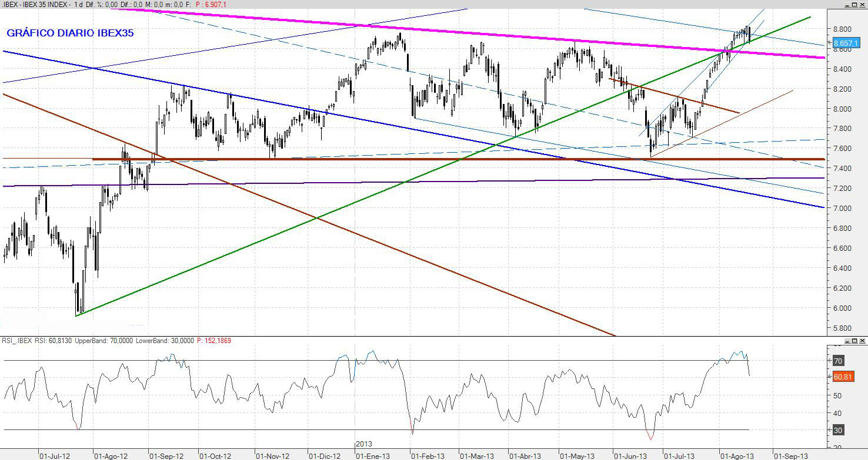Close the RSI indicator pane
This screenshot has width=868, height=460.
862,341
